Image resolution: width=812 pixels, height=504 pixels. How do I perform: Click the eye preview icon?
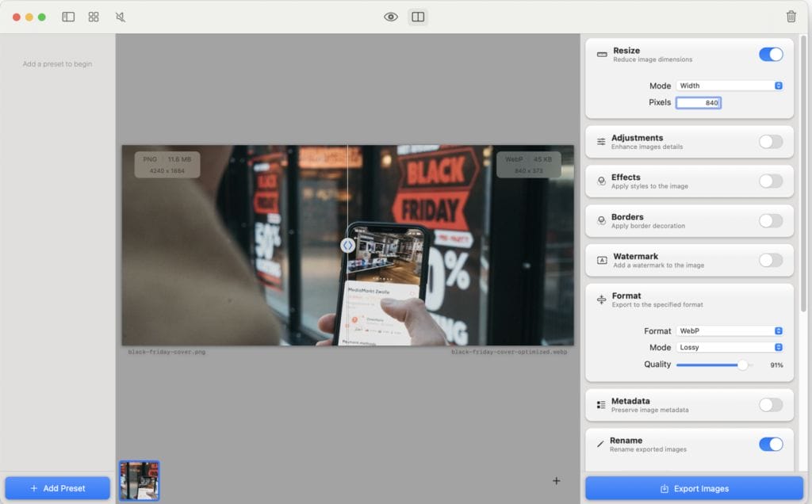tap(390, 16)
